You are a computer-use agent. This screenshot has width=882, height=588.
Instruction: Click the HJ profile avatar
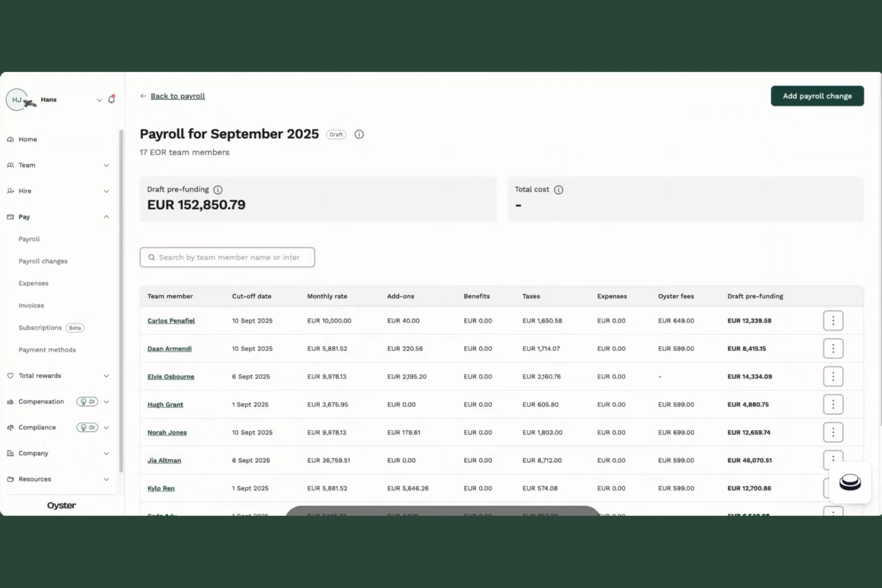(17, 99)
